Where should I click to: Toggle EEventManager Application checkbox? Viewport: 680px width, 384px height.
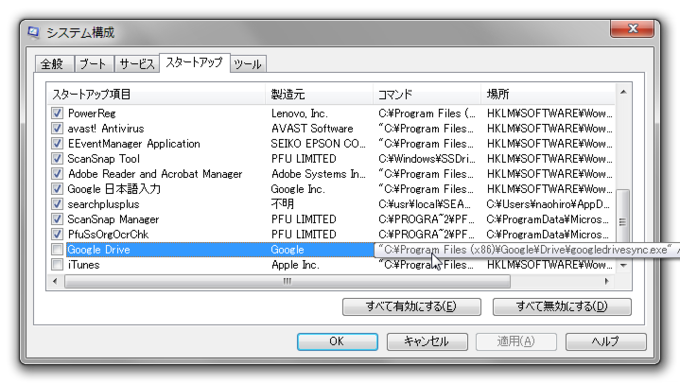[57, 144]
